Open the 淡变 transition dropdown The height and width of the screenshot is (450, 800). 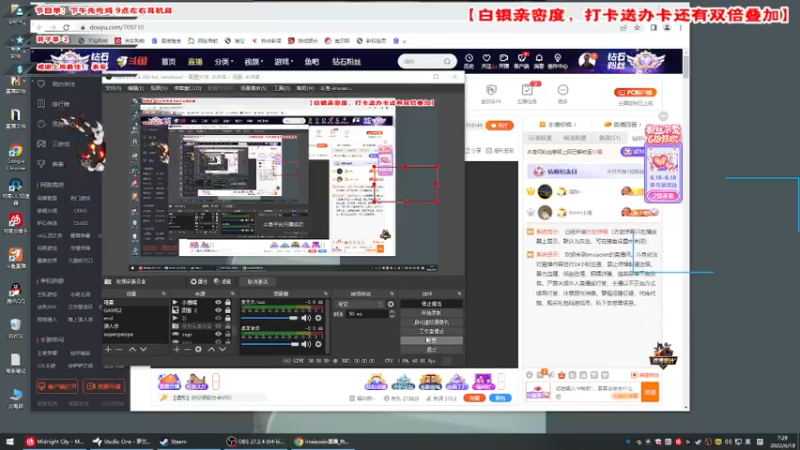(359, 304)
